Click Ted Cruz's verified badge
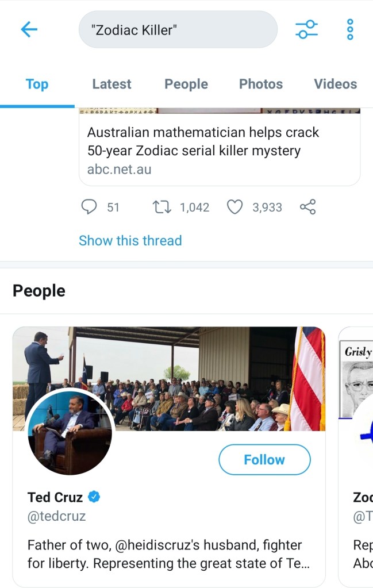 pyautogui.click(x=94, y=497)
